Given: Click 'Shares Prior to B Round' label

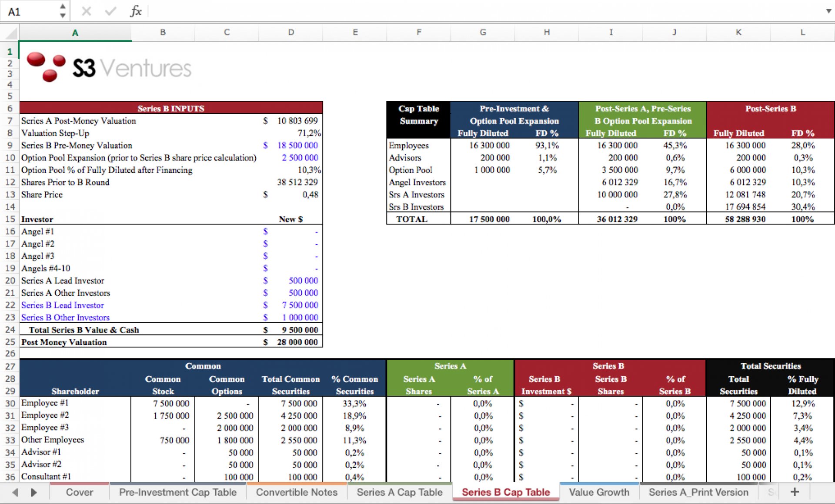Looking at the screenshot, I should 65,182.
